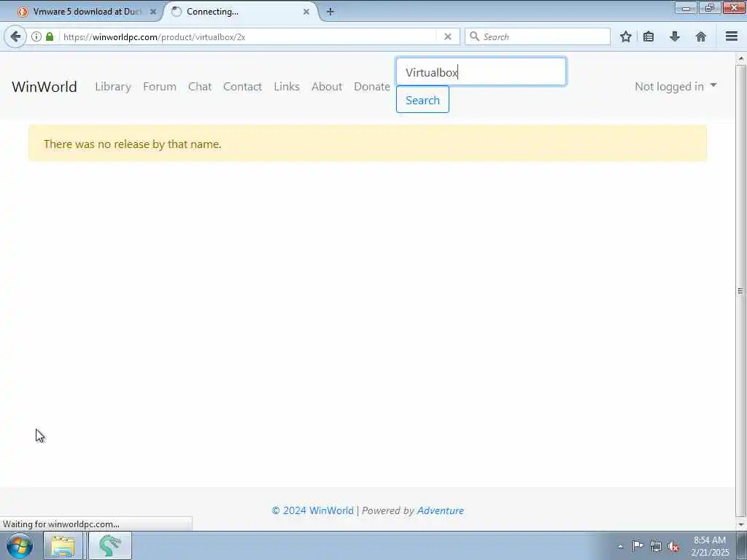Image resolution: width=747 pixels, height=560 pixels.
Task: Stop loading with the X in address bar
Action: [447, 36]
